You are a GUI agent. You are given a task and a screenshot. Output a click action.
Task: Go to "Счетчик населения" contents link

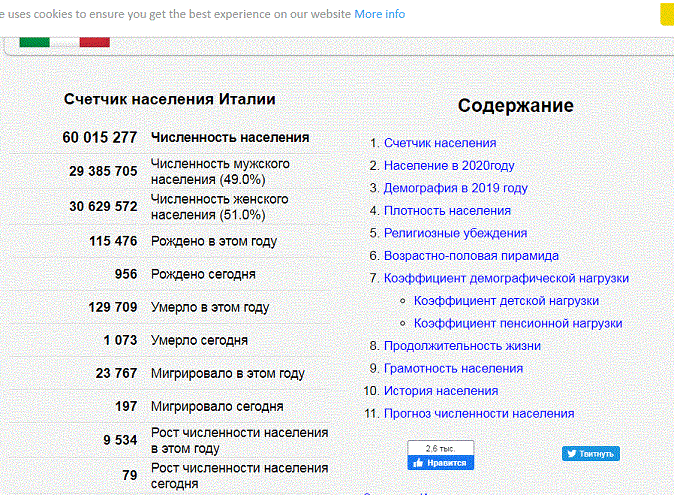pos(440,143)
